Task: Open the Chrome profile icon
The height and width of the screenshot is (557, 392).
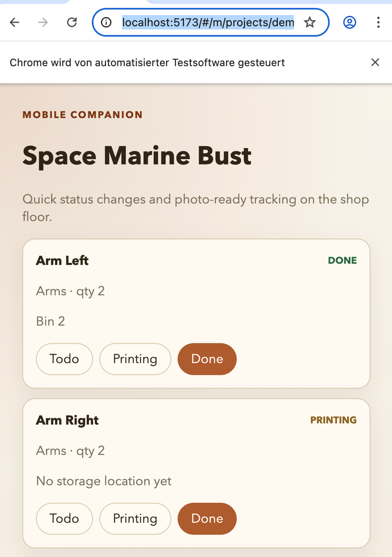Action: click(349, 22)
